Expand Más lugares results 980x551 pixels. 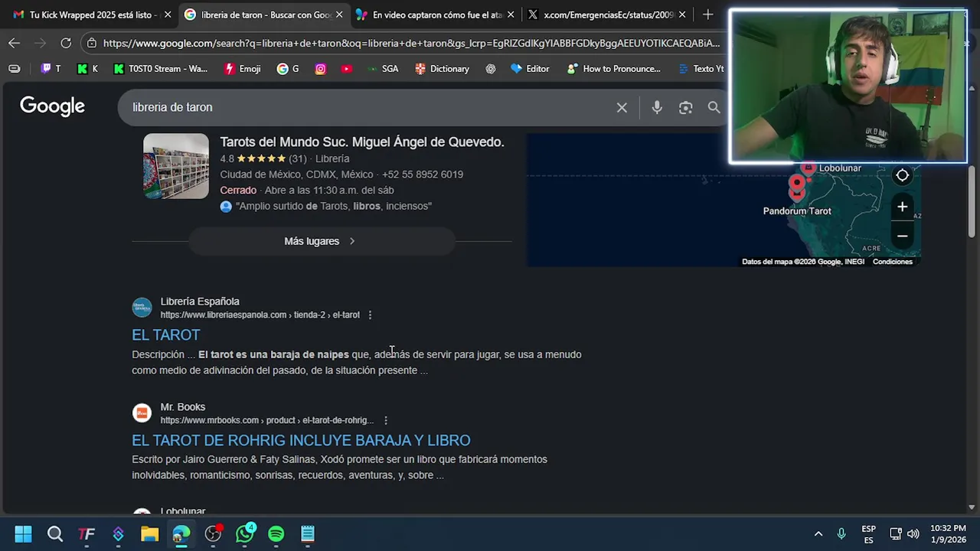point(322,241)
